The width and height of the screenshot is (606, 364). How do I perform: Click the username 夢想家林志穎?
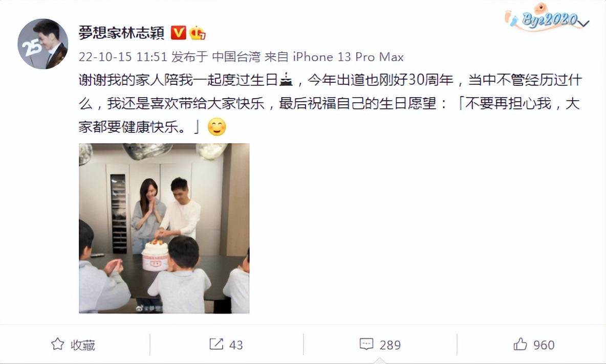pos(121,33)
